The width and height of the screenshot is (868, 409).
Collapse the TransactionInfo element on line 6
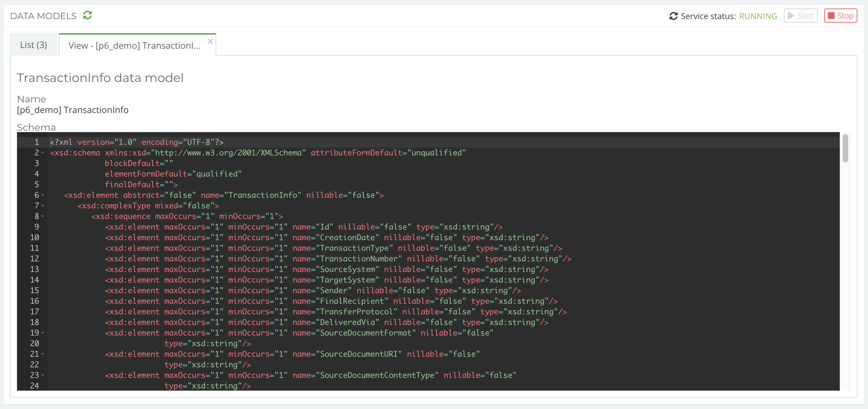43,195
